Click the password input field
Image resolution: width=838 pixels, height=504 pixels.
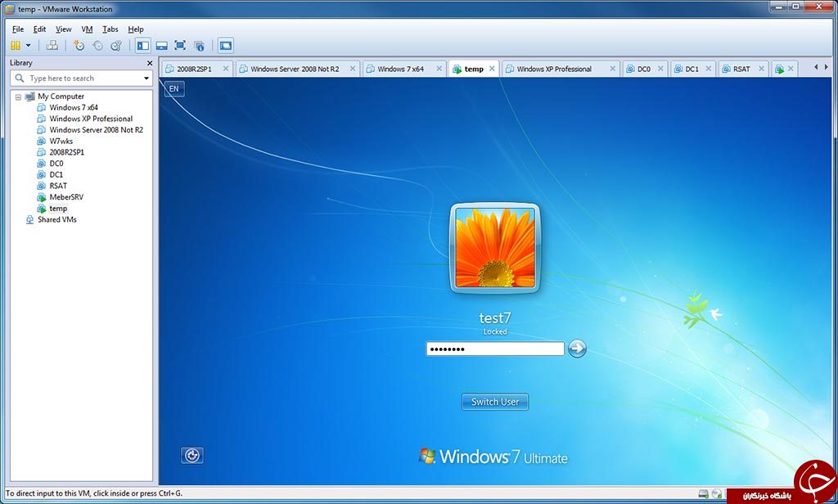click(x=495, y=349)
